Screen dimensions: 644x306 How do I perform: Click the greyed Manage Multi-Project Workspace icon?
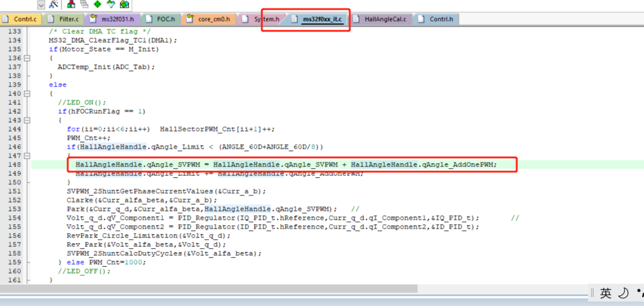coord(85,5)
